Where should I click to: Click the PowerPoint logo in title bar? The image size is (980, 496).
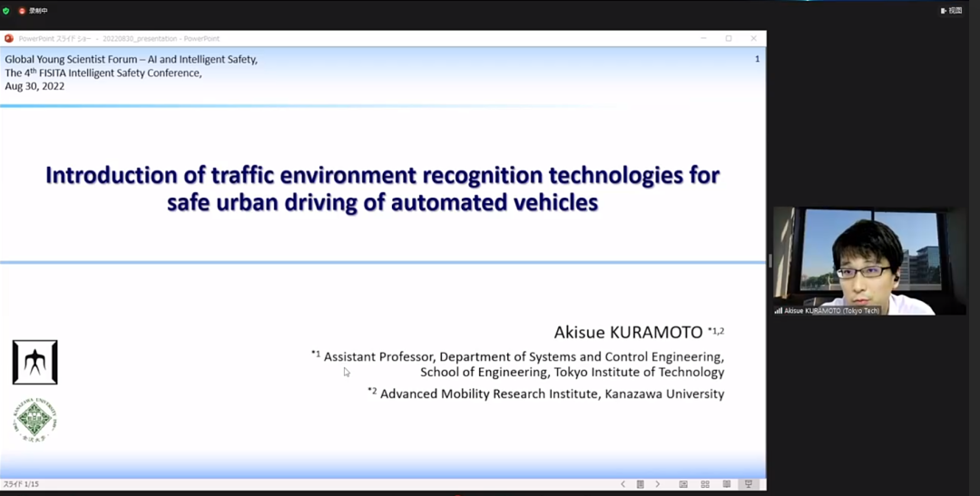click(x=9, y=39)
